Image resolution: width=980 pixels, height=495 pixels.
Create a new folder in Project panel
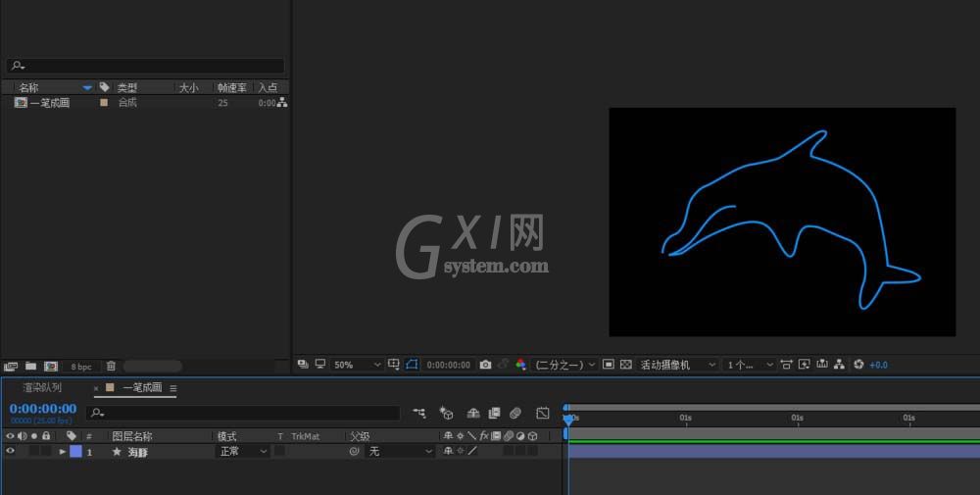[x=30, y=367]
